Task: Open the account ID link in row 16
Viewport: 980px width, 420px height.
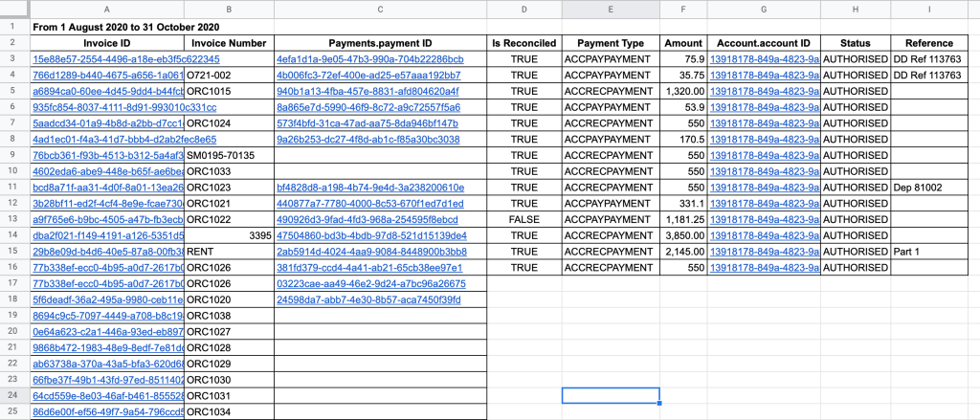Action: [x=765, y=268]
